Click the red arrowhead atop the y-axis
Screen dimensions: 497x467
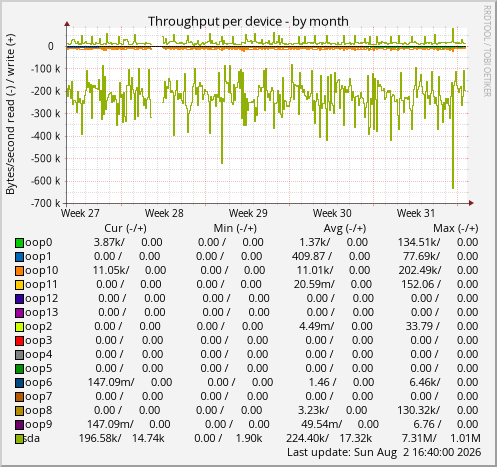[67, 24]
